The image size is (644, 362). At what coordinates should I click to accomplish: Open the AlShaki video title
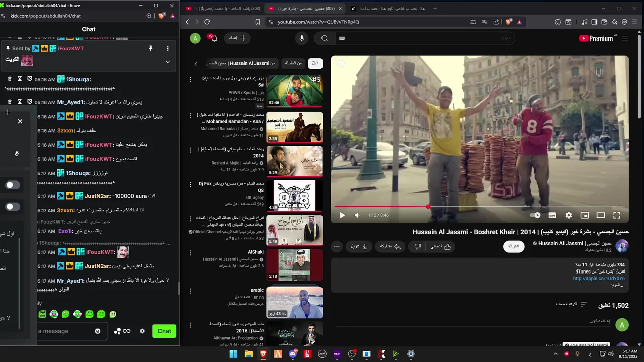(256, 252)
